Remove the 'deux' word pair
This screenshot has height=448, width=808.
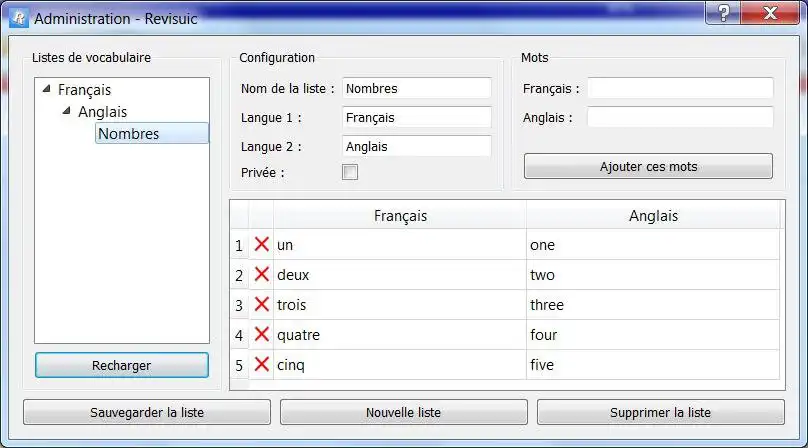pos(262,274)
